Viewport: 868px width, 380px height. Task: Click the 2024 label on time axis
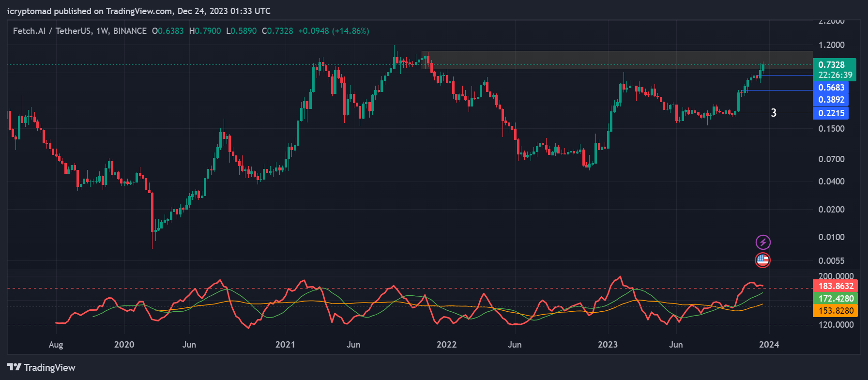click(769, 345)
